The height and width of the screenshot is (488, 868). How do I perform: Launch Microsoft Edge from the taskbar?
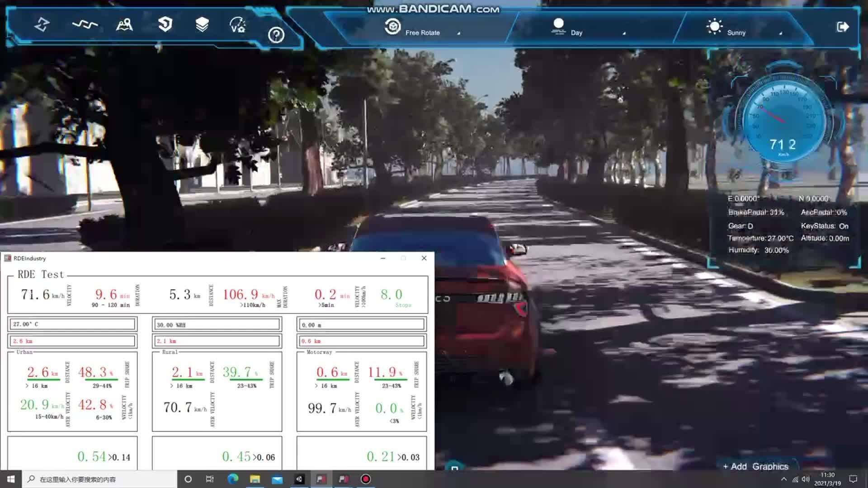pos(233,479)
